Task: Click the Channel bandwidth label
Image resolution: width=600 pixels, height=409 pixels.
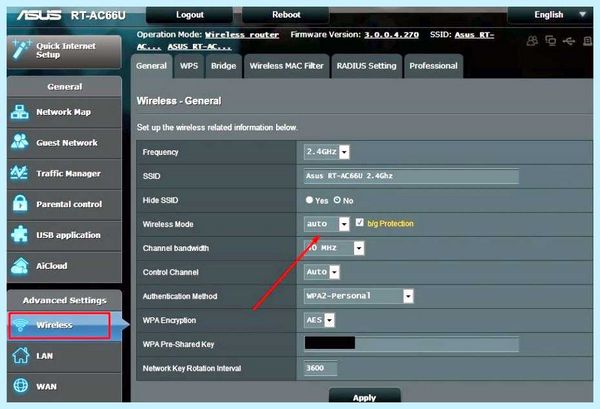Action: click(x=176, y=248)
